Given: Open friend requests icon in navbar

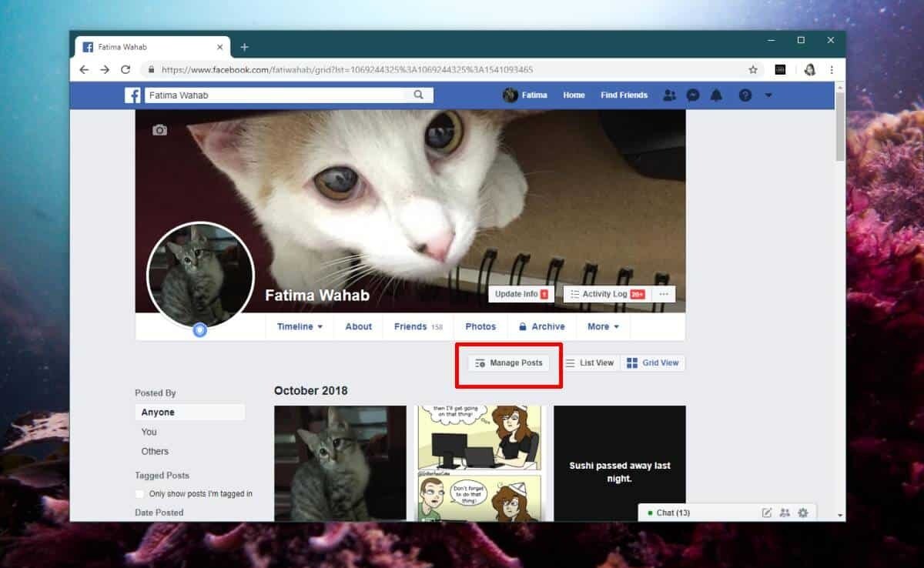Looking at the screenshot, I should click(x=669, y=95).
